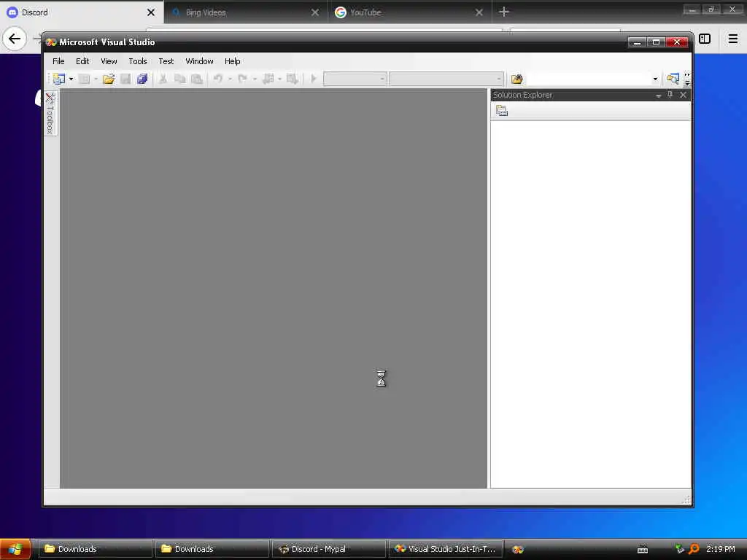This screenshot has height=560, width=747.
Task: Click the Undo arrow icon
Action: coord(217,79)
